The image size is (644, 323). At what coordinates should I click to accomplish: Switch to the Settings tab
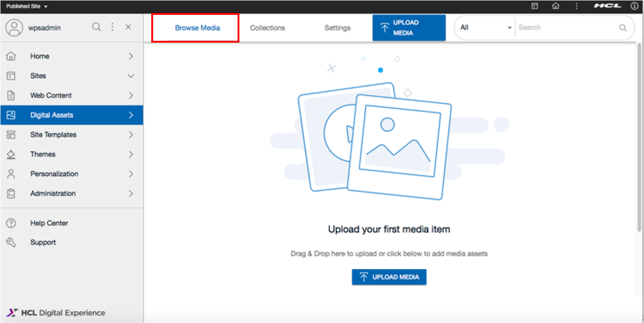click(337, 28)
